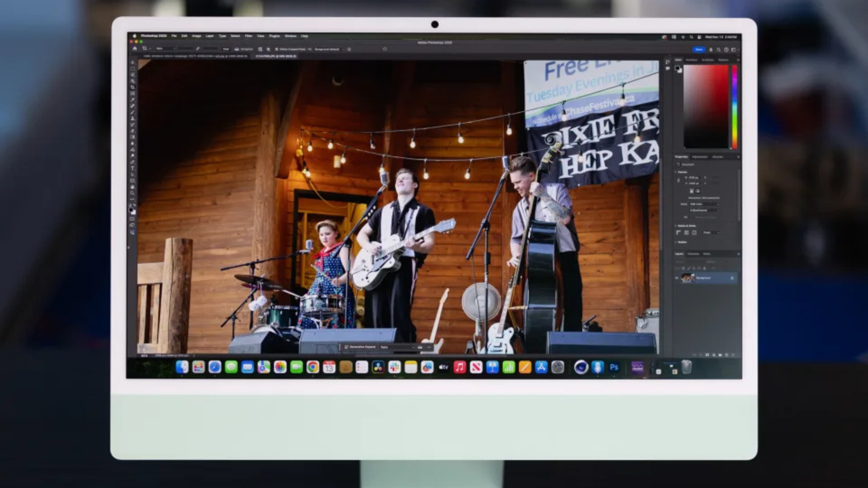Toggle Delete Cropped Pixels checkbox
The width and height of the screenshot is (868, 488).
276,49
